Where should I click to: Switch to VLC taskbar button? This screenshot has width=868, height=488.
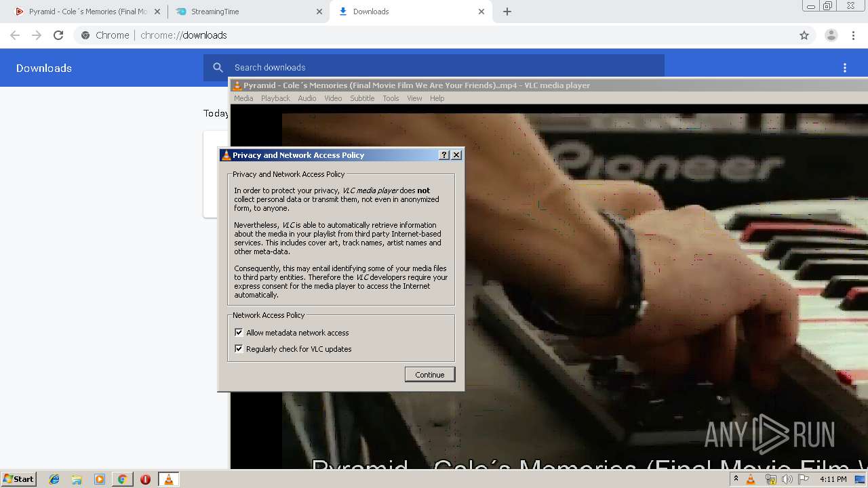168,479
